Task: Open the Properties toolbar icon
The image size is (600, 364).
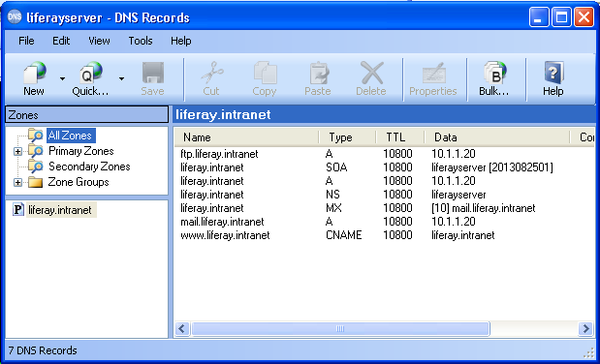Action: coord(433,73)
